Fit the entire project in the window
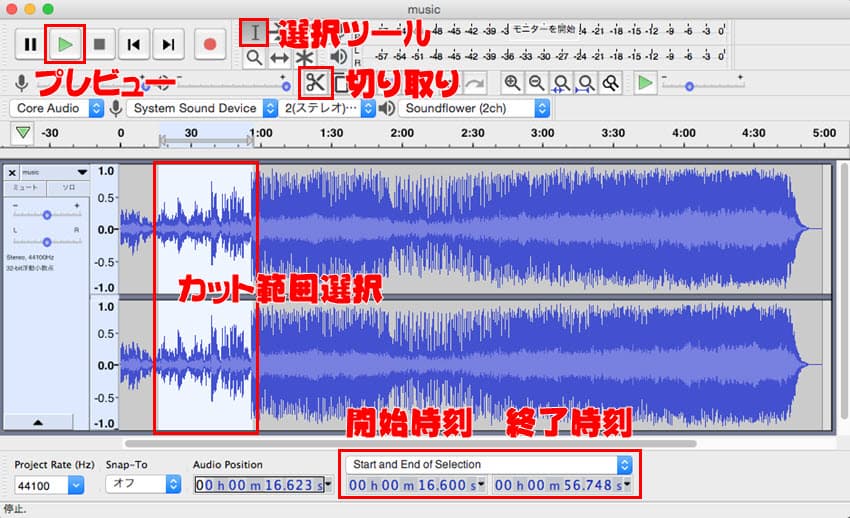This screenshot has height=518, width=850. coord(585,83)
